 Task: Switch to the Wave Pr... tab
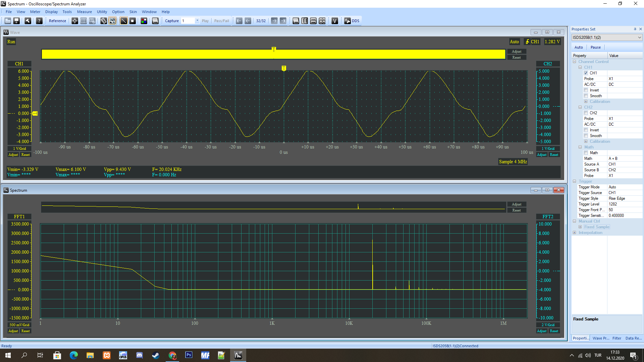click(601, 338)
